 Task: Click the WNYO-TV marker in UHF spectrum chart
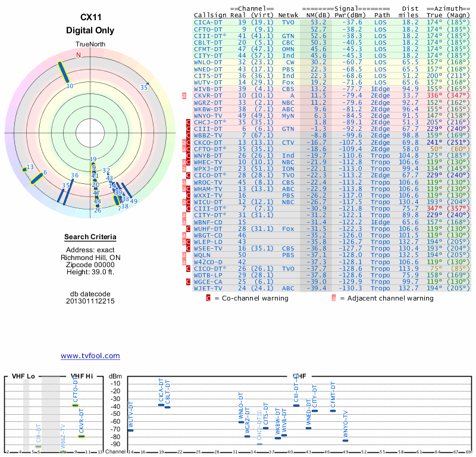click(346, 440)
